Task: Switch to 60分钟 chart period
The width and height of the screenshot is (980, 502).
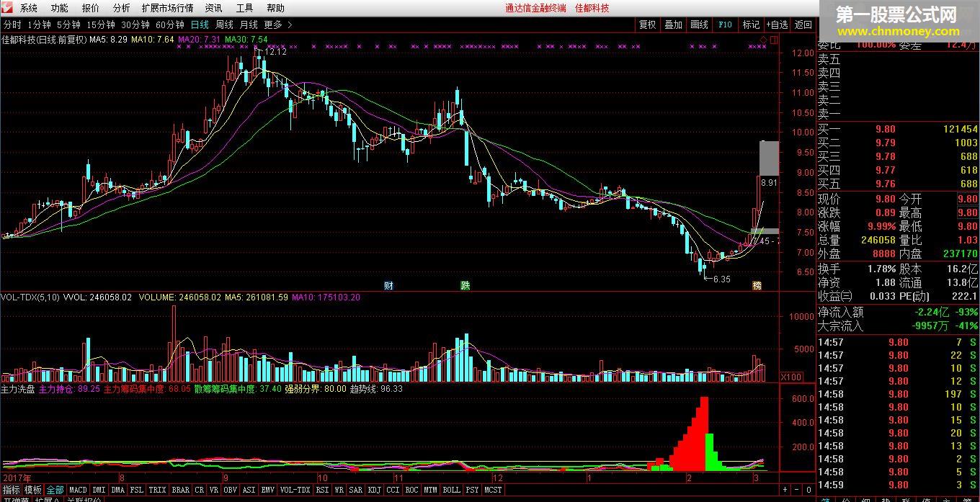Action: [170, 24]
